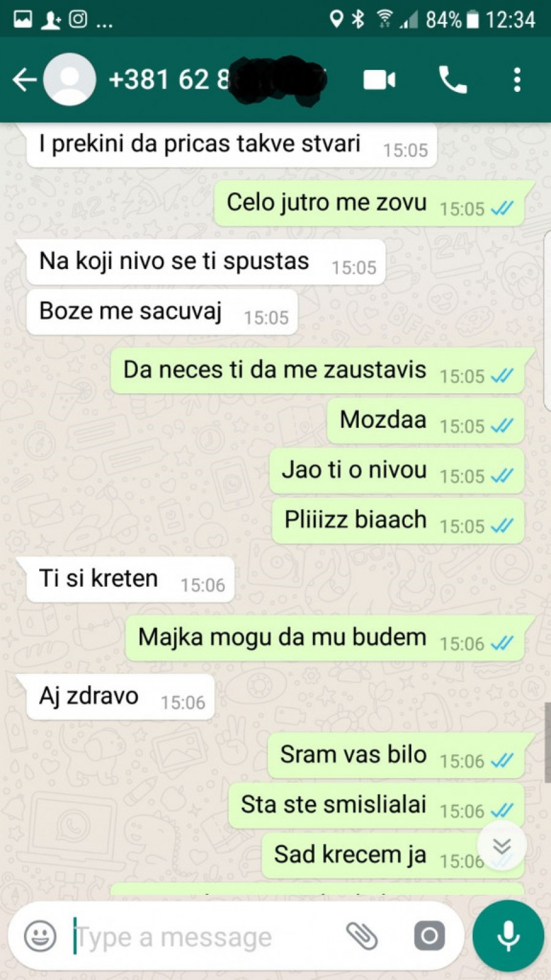Screen dimensions: 551x980
Task: Select the 'Pliiizz biaach' message bubble
Action: [398, 521]
